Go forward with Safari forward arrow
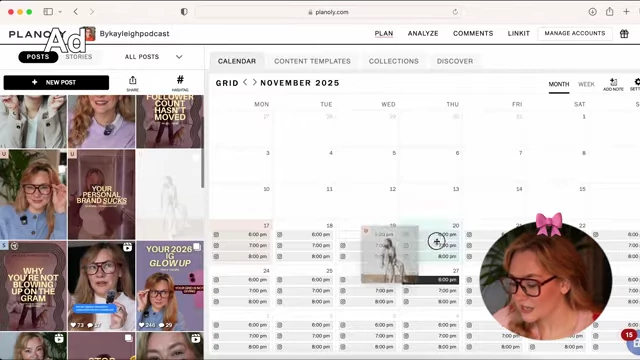640x360 pixels. pos(92,12)
